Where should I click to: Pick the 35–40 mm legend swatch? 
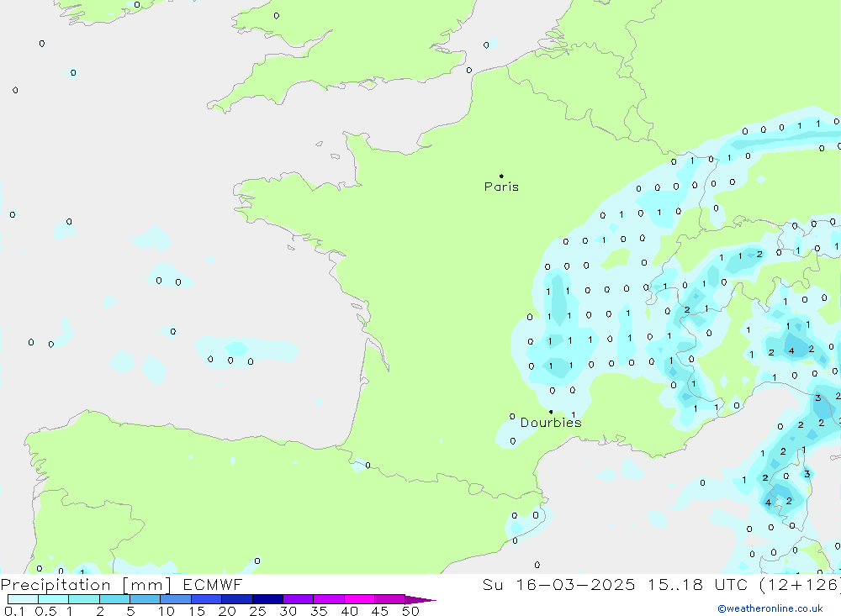coord(329,599)
